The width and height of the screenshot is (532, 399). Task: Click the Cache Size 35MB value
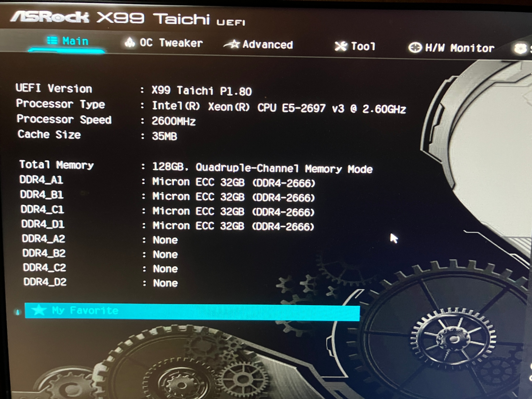pos(164,136)
